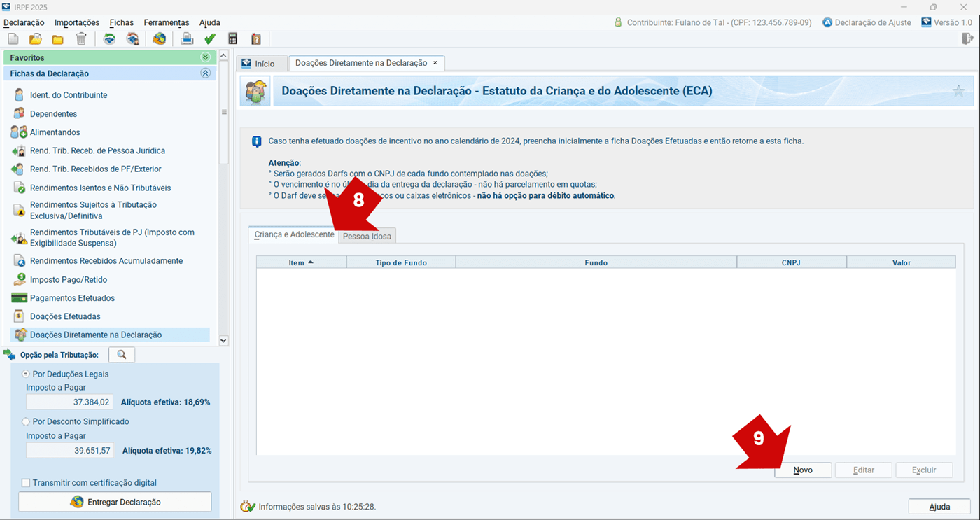Open Pagamentos Efetuados in the sidebar
The image size is (980, 520).
coord(72,298)
